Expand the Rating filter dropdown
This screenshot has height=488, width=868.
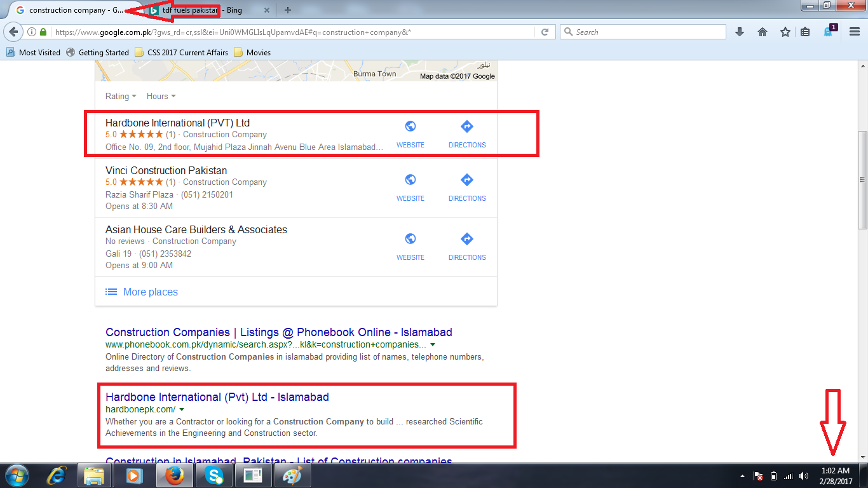(x=121, y=96)
